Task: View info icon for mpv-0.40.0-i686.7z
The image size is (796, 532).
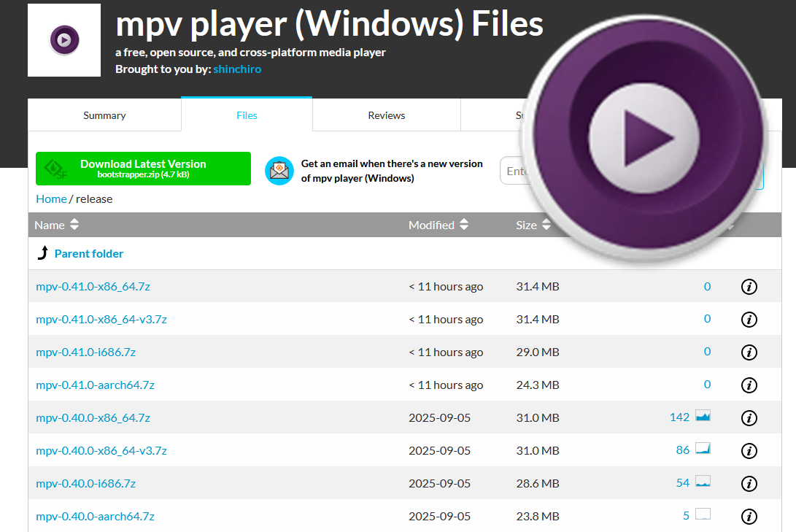Action: tap(749, 484)
